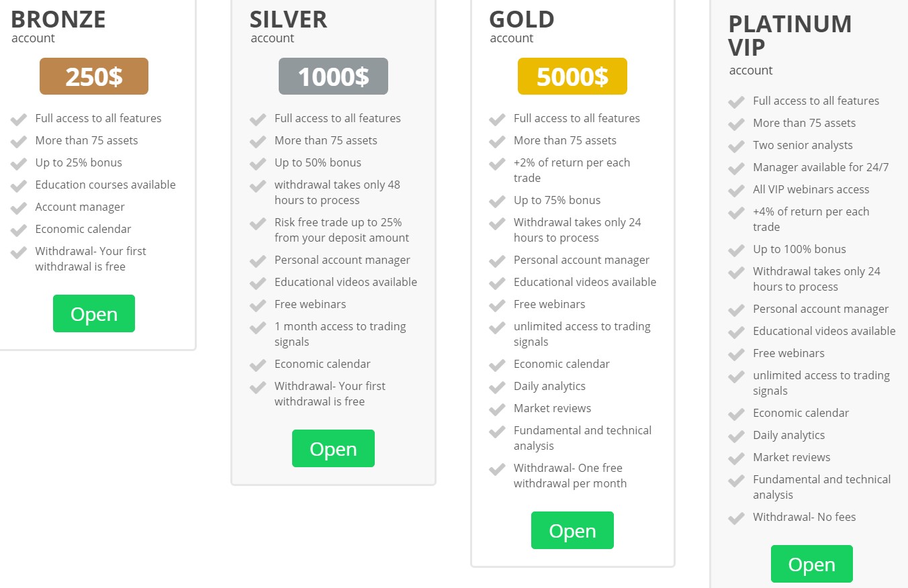Click checkmark beside Gold 'Daily analytics'
908x588 pixels.
(x=497, y=387)
